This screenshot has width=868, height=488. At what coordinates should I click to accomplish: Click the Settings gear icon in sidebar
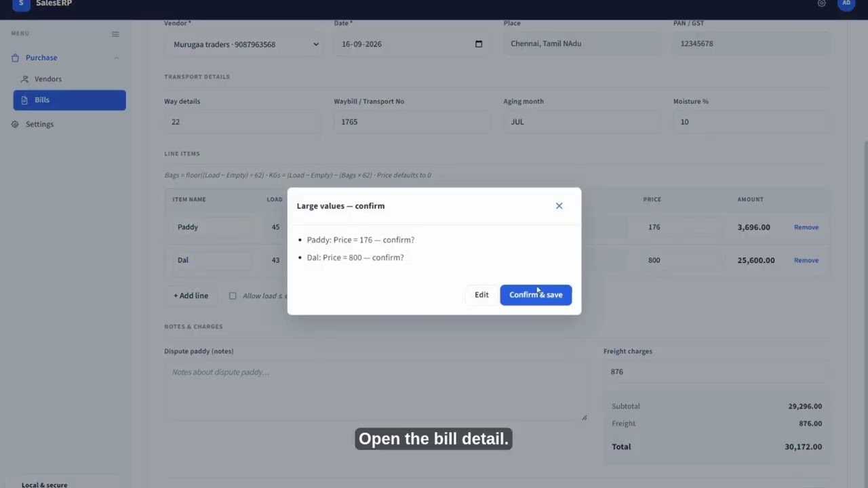coord(16,124)
